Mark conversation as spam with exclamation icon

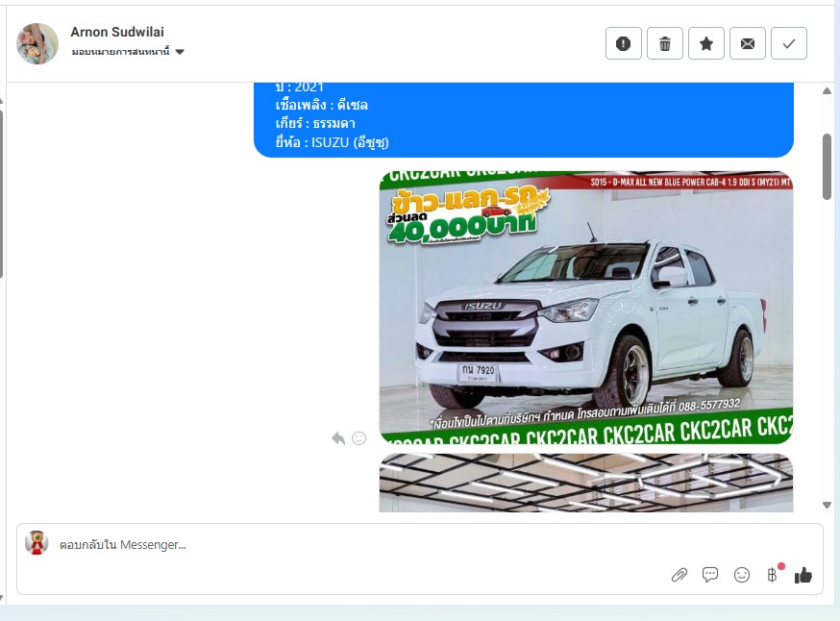(623, 43)
